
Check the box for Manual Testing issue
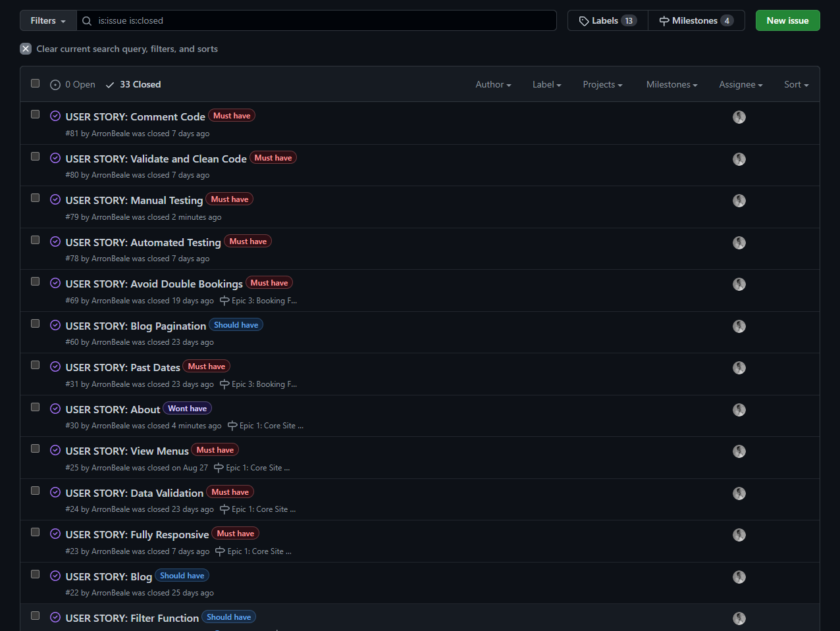pyautogui.click(x=36, y=198)
